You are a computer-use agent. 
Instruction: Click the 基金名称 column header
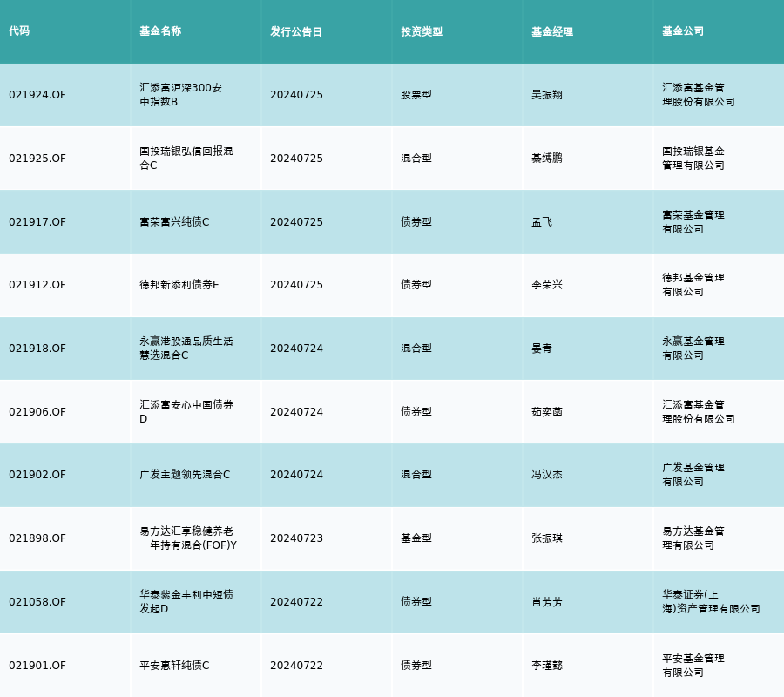(160, 31)
